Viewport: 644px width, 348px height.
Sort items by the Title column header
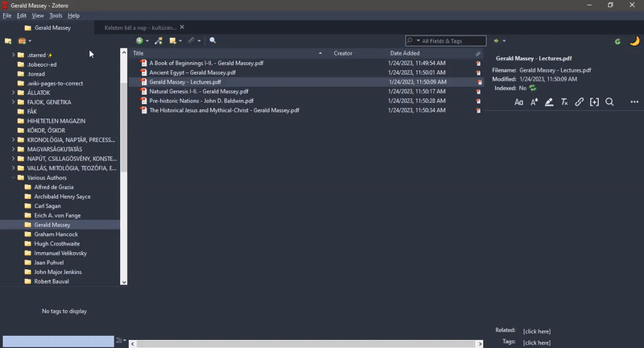point(229,53)
